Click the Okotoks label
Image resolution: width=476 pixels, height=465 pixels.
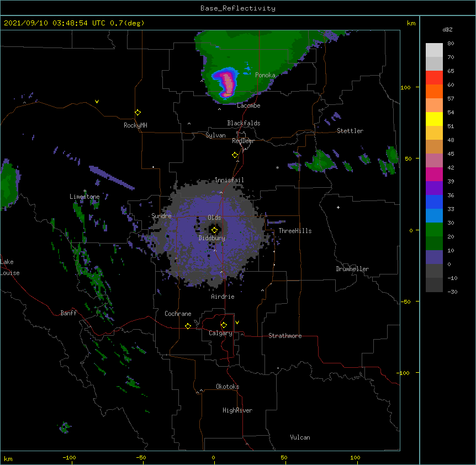[x=228, y=387]
